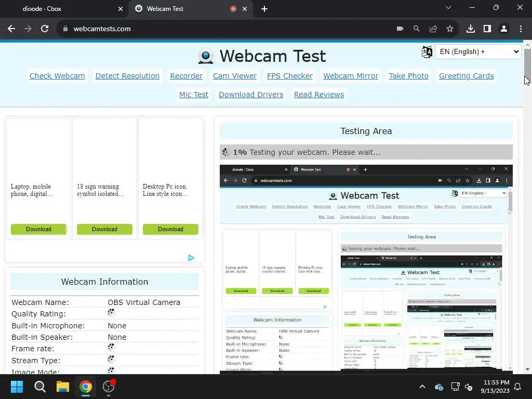Bookmark this page with the star icon

pyautogui.click(x=450, y=29)
